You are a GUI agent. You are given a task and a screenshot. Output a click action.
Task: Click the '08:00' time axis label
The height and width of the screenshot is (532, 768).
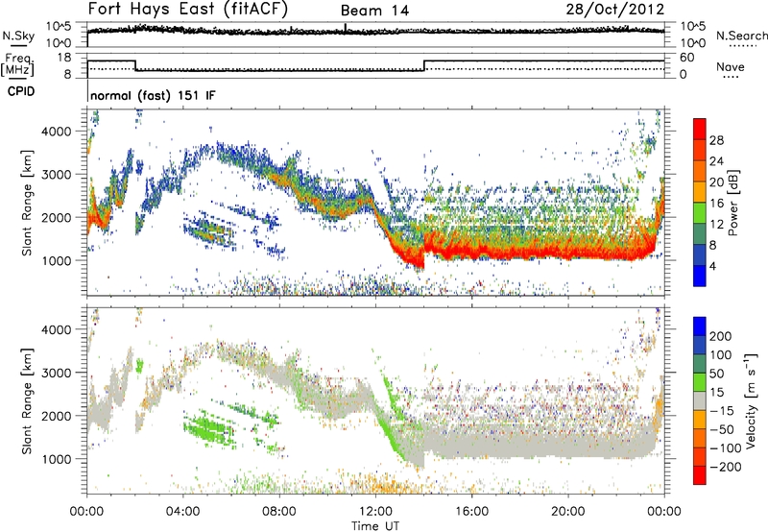279,512
